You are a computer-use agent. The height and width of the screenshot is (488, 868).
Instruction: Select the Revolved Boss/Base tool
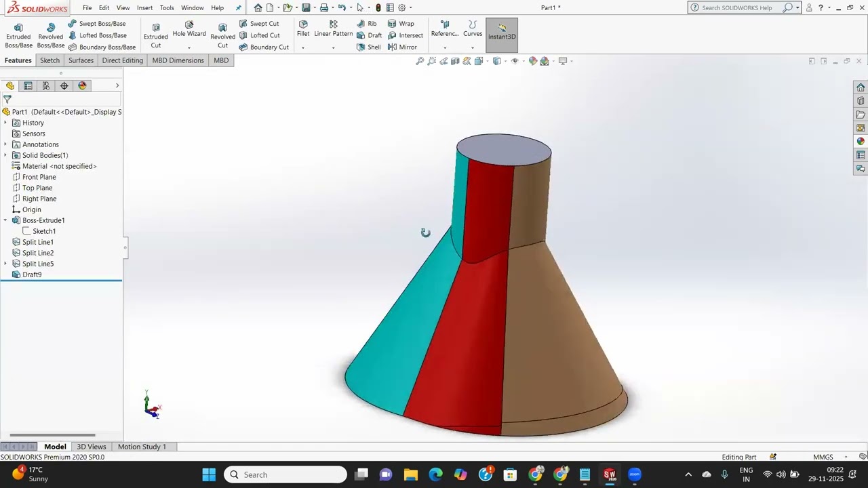[50, 35]
